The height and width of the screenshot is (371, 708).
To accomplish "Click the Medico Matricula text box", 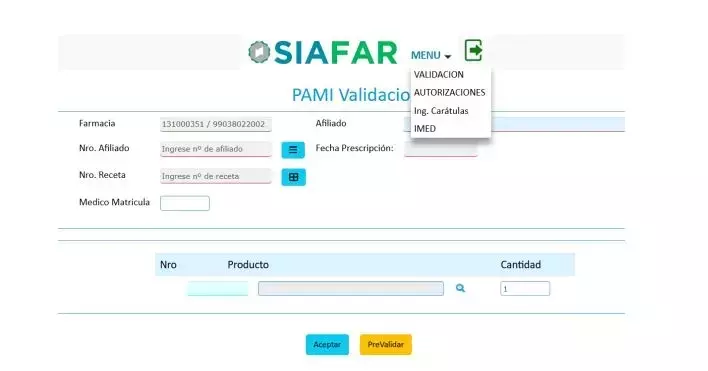I will point(185,203).
